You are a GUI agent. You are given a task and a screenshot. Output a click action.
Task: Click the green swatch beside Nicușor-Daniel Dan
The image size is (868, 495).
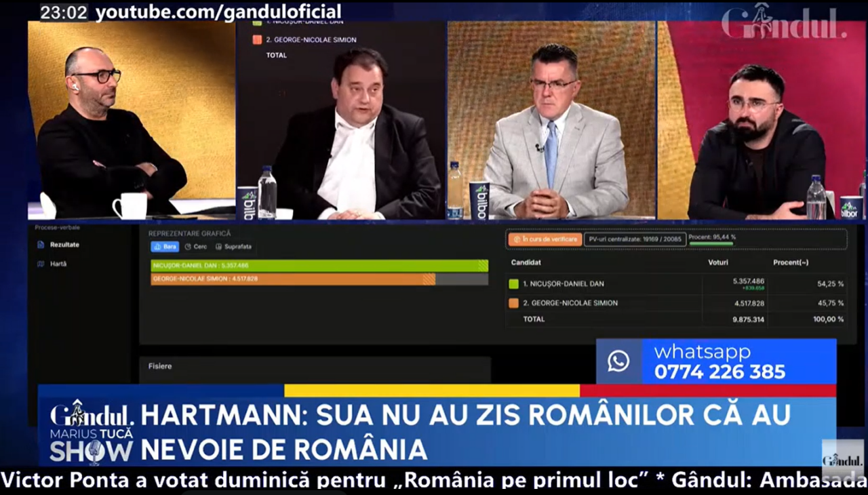pos(513,284)
